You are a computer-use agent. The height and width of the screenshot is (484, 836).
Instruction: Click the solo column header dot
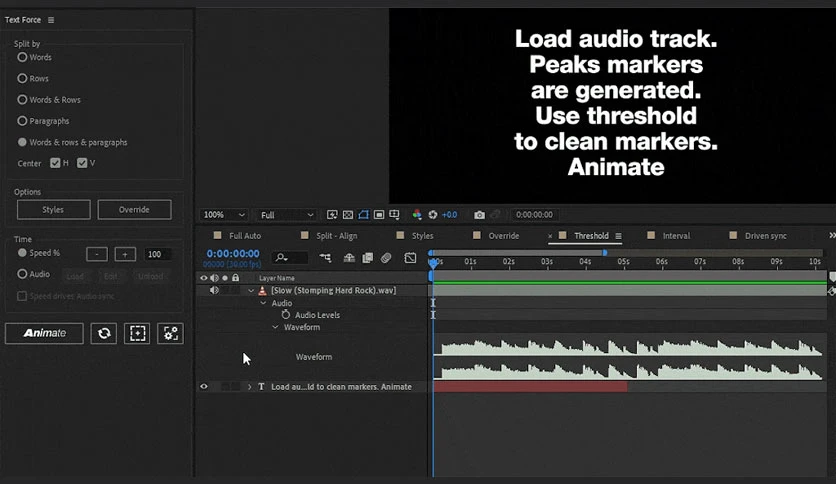pos(225,278)
